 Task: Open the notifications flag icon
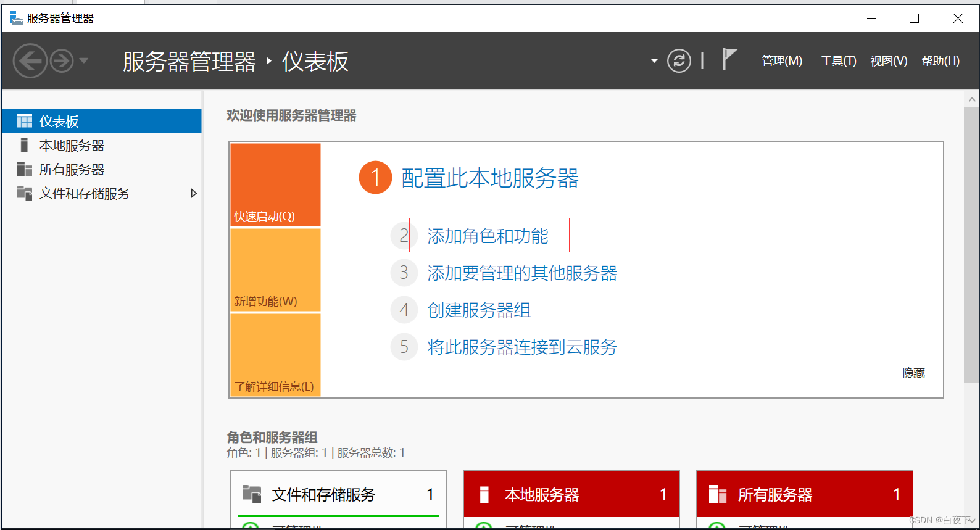(x=729, y=59)
